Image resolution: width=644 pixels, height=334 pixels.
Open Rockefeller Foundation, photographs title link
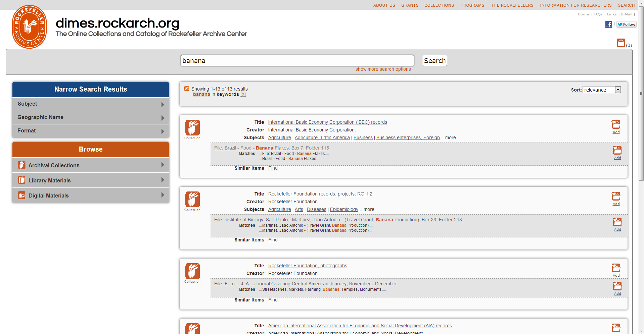[308, 266]
